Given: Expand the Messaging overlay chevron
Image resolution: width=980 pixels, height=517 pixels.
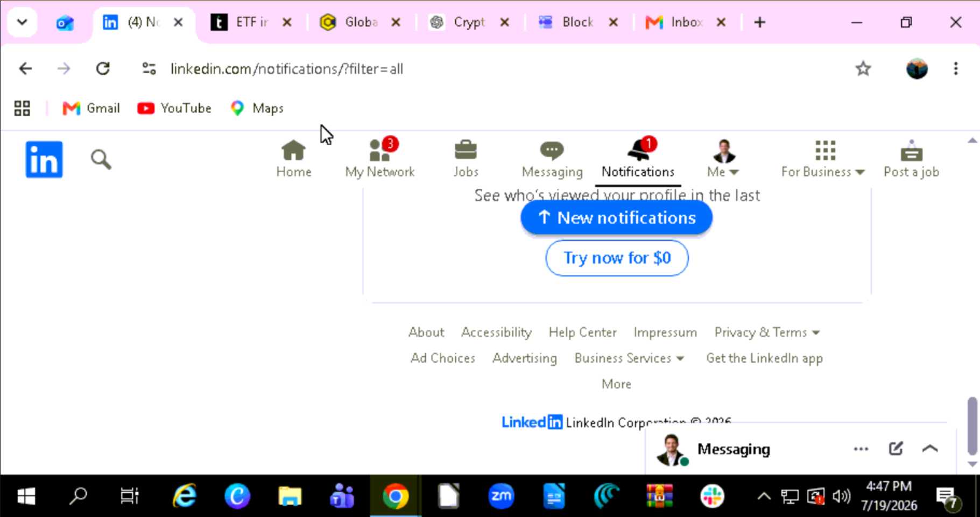Looking at the screenshot, I should coord(930,449).
